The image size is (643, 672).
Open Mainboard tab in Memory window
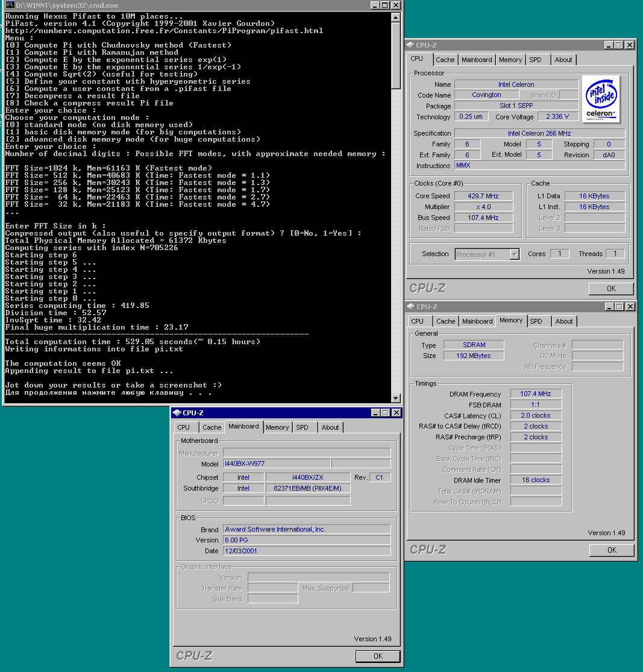477,321
